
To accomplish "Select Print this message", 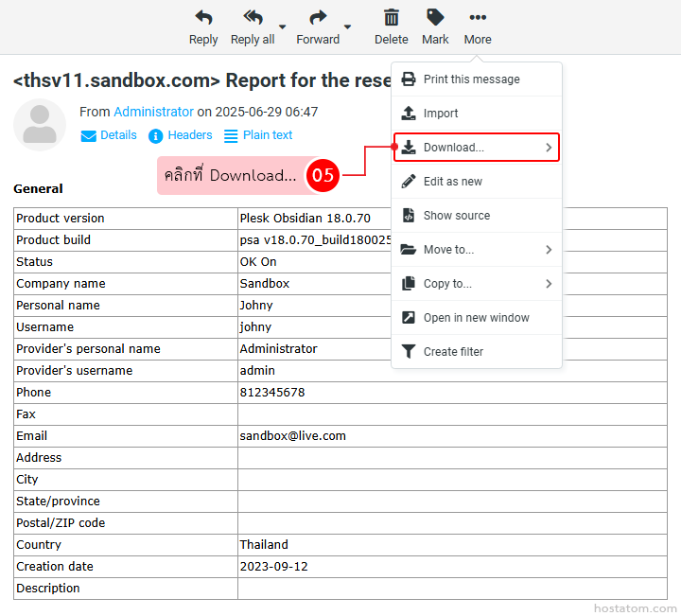I will coord(471,79).
